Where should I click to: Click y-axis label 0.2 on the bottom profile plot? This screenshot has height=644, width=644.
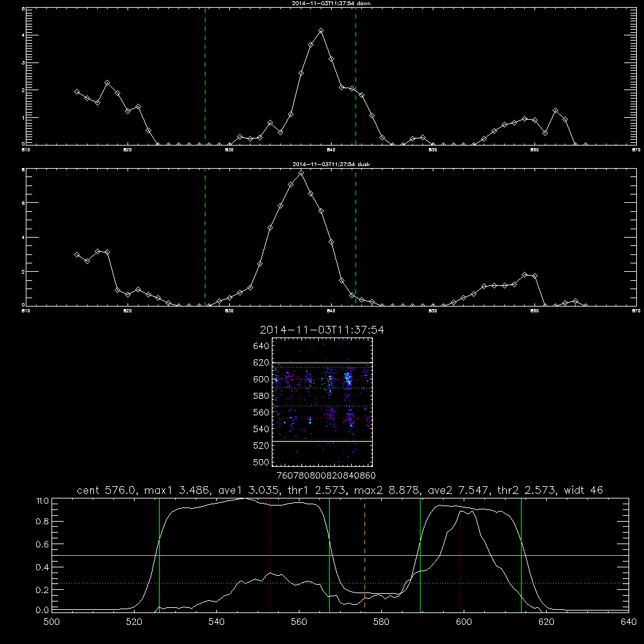click(43, 590)
